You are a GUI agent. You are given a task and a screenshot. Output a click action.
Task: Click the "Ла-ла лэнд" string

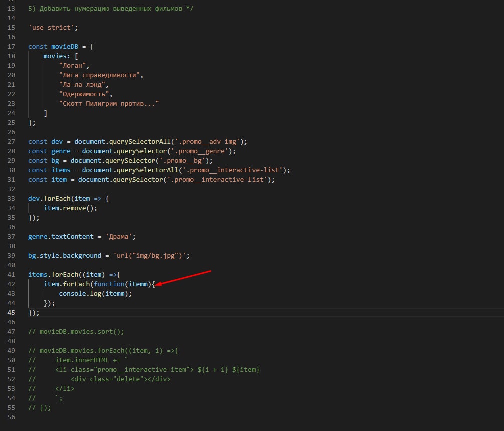point(82,85)
